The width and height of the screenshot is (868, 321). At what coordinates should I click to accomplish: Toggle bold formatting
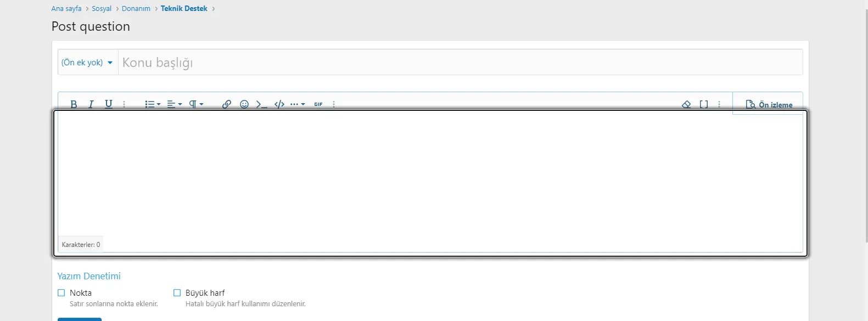pyautogui.click(x=74, y=104)
